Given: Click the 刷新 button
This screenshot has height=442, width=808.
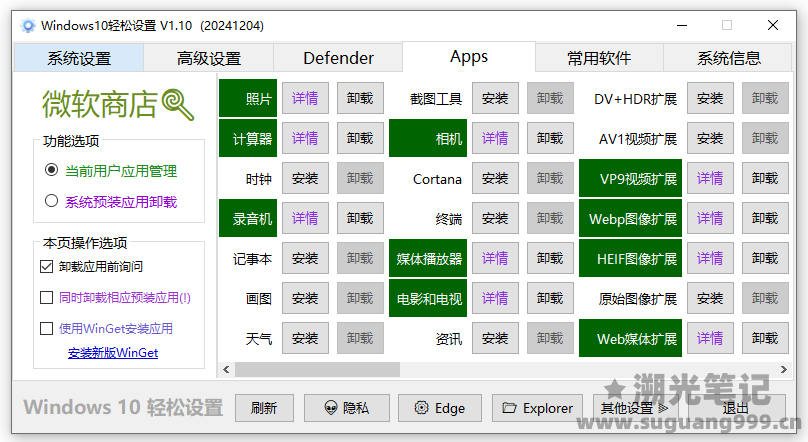Looking at the screenshot, I should [x=264, y=408].
